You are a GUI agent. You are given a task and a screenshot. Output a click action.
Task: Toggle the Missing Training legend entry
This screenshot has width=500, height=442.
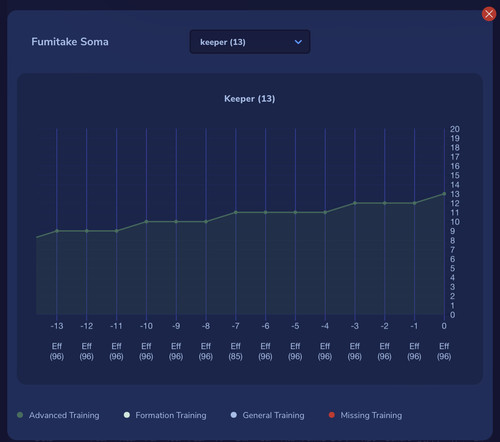click(x=365, y=415)
